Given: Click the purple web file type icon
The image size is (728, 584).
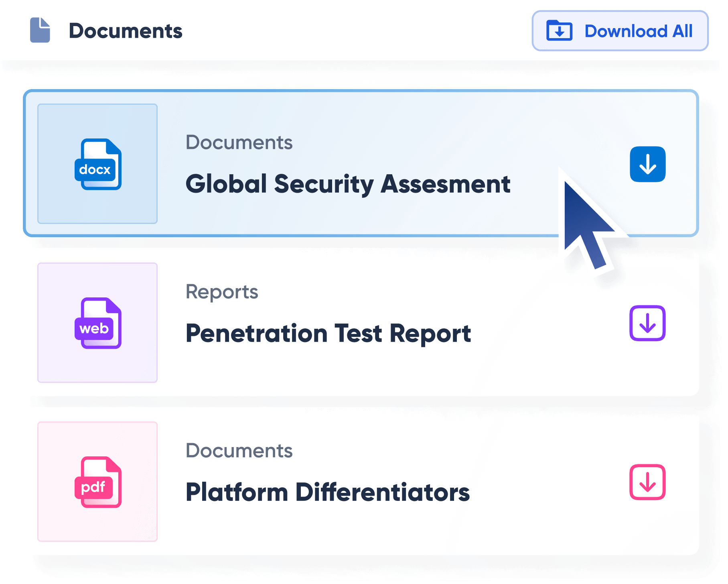Looking at the screenshot, I should pos(98,323).
